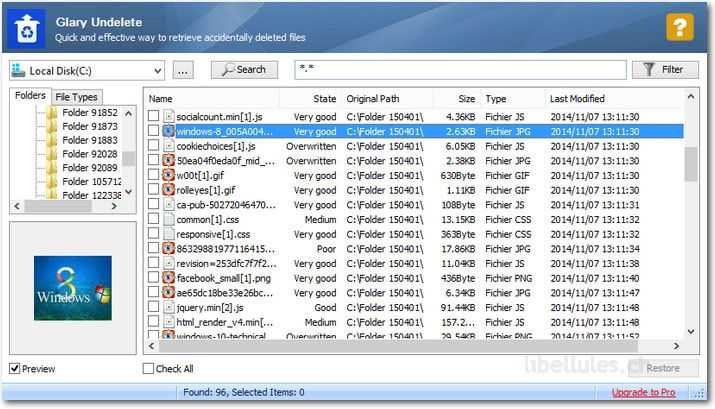
Task: Click the PNG icon of facebook_small[1].png
Action: (x=169, y=278)
